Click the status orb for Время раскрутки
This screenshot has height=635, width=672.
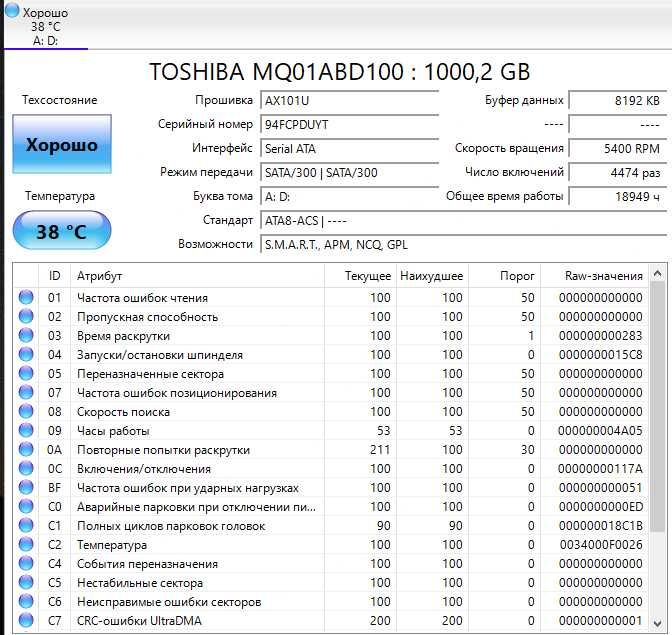(26, 335)
